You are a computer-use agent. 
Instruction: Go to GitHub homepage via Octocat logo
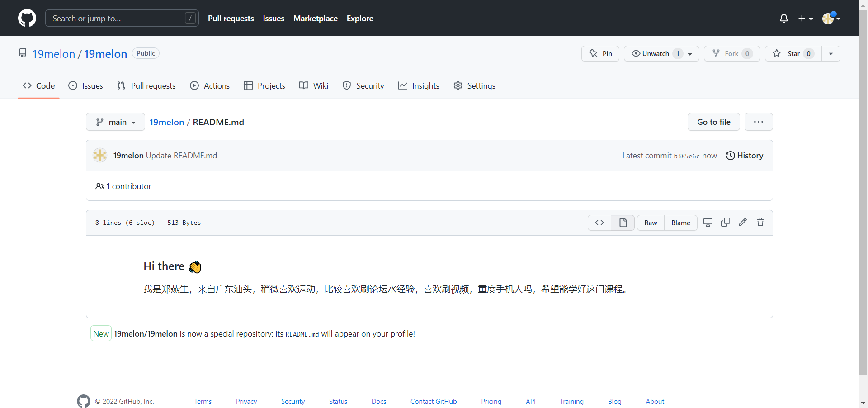tap(27, 18)
